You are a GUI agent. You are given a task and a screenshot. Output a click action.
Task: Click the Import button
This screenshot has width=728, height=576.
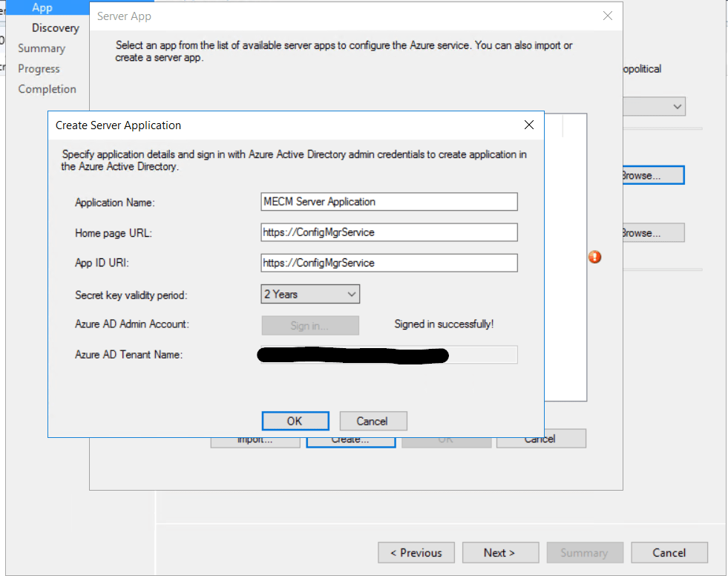(255, 438)
